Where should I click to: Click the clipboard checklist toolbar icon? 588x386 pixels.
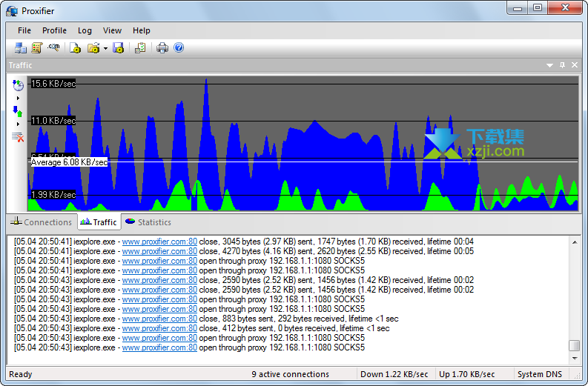click(x=140, y=48)
